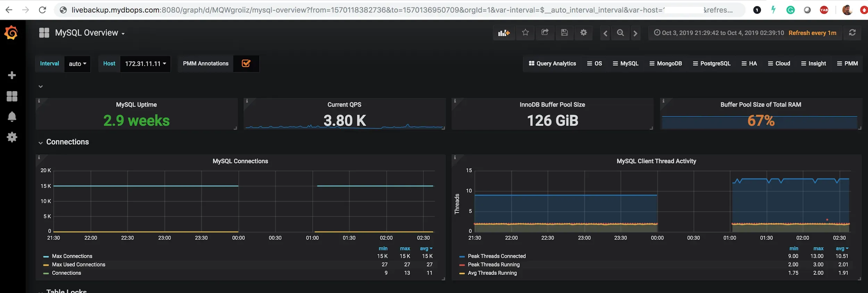Toggle Peak Threads Connected series
This screenshot has width=868, height=293.
(496, 256)
